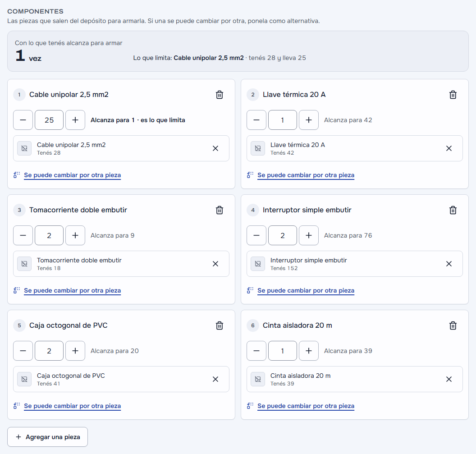This screenshot has height=454, width=476.
Task: Open the Caja octogonal de PVC piece thumbnail
Action: click(24, 379)
